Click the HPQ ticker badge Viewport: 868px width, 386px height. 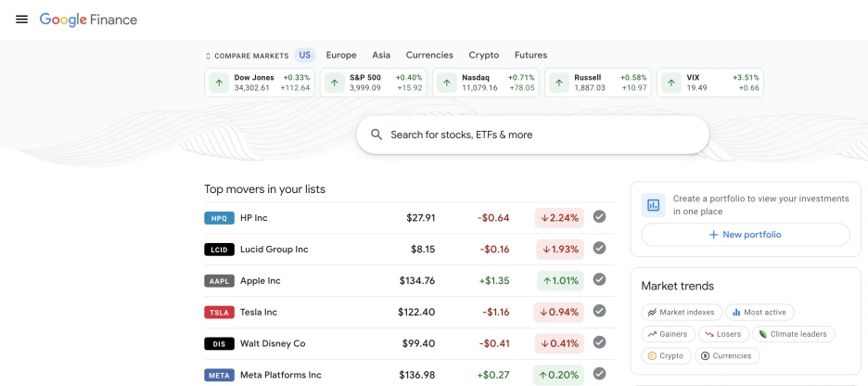(219, 218)
